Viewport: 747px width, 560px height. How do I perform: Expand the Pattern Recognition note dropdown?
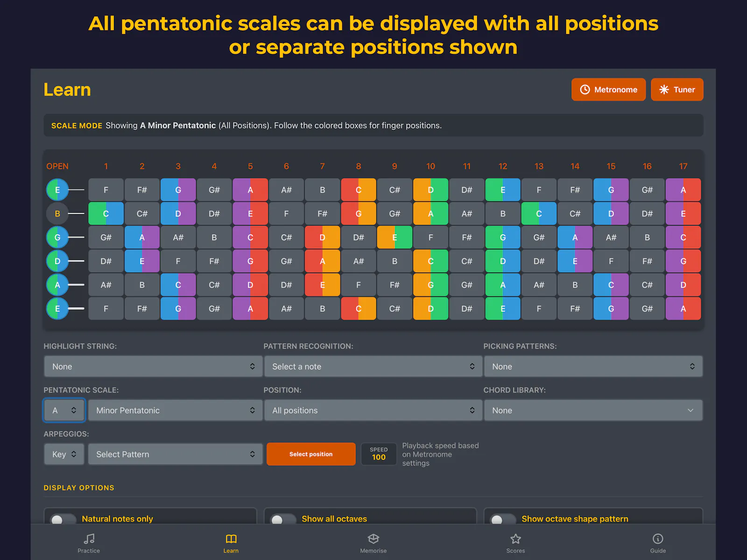[373, 366]
